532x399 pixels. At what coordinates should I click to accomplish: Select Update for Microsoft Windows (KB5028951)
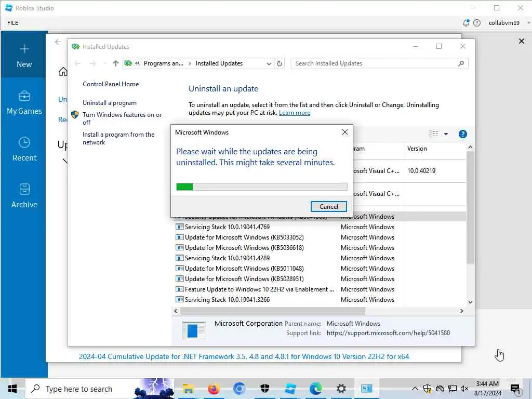point(320,279)
